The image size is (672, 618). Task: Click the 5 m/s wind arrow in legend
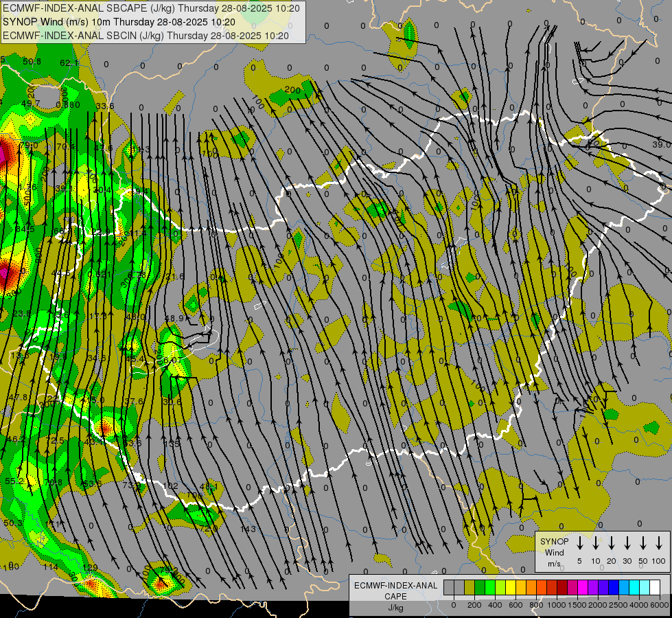tap(579, 543)
